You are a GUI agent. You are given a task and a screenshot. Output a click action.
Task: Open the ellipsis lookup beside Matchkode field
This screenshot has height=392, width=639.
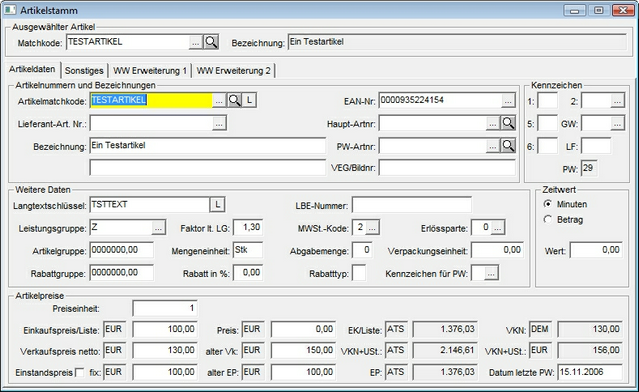pyautogui.click(x=196, y=42)
